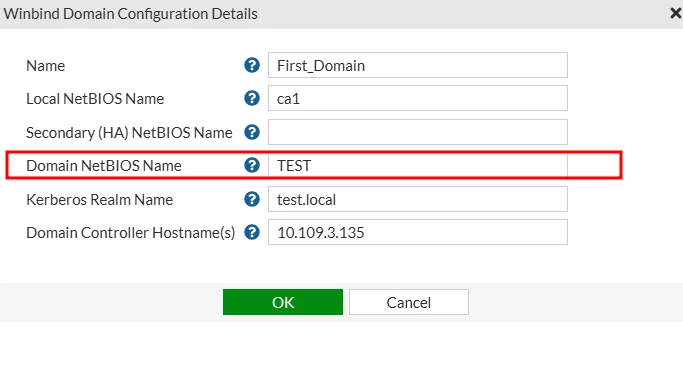
Task: Dismiss the dialog with the Cancel button
Action: (409, 302)
